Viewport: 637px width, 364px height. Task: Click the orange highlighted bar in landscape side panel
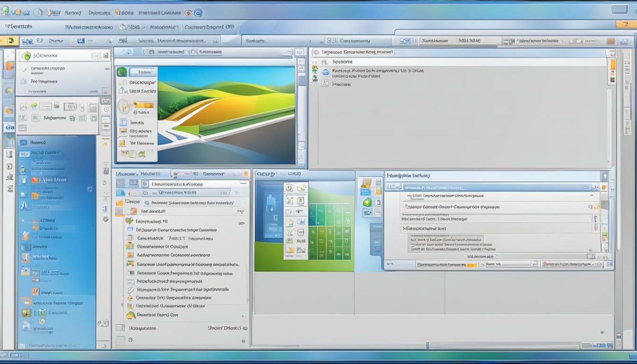click(x=144, y=105)
